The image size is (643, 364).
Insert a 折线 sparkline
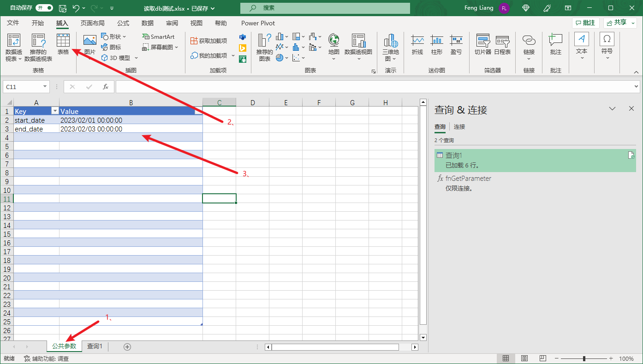pyautogui.click(x=417, y=44)
